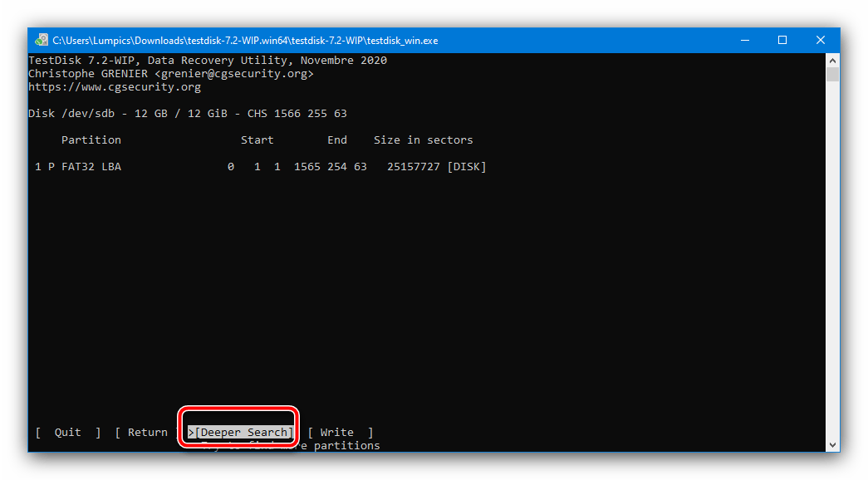Select the Write menu option
Viewport: 868px width, 480px height.
click(340, 433)
